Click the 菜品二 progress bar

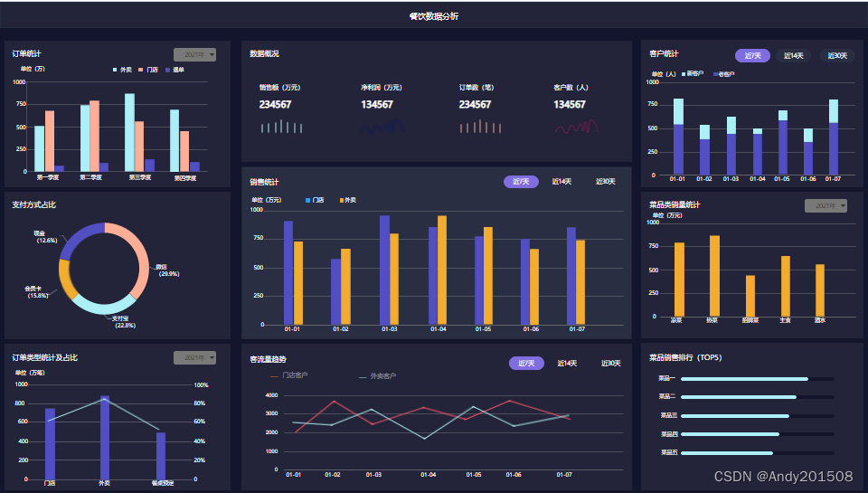click(x=758, y=397)
